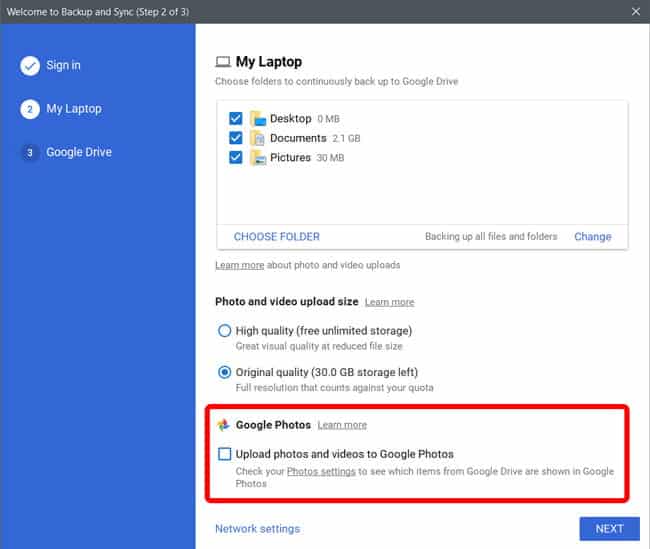Open Network settings
This screenshot has height=549, width=650.
[x=257, y=529]
